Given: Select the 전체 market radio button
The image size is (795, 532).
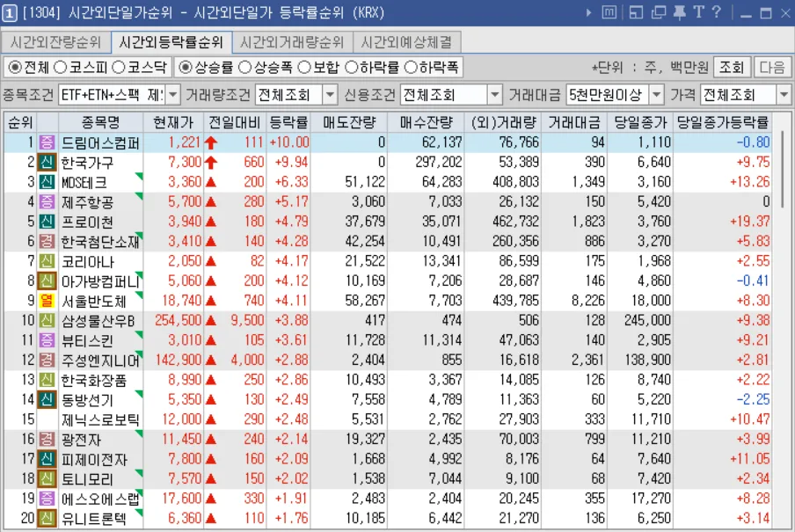Looking at the screenshot, I should 15,68.
